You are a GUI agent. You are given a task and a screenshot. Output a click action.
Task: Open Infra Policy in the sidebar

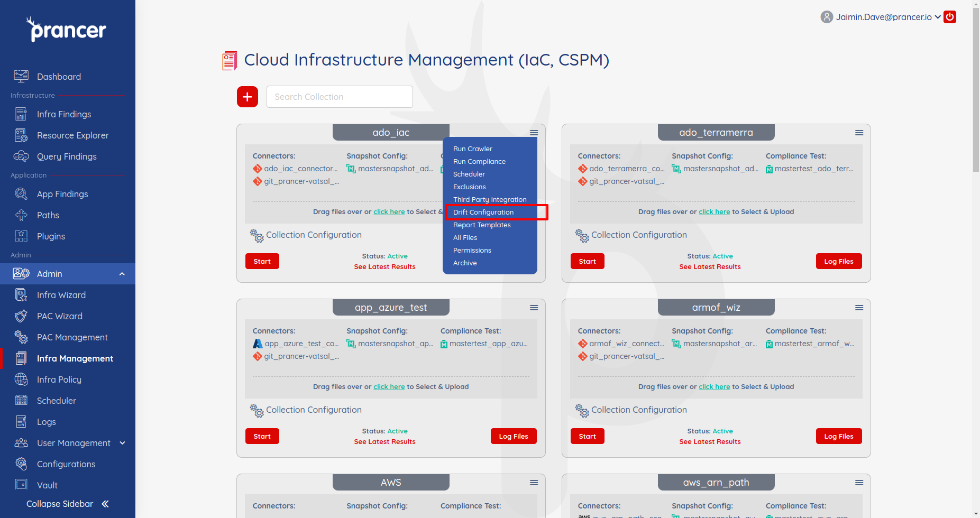(59, 380)
